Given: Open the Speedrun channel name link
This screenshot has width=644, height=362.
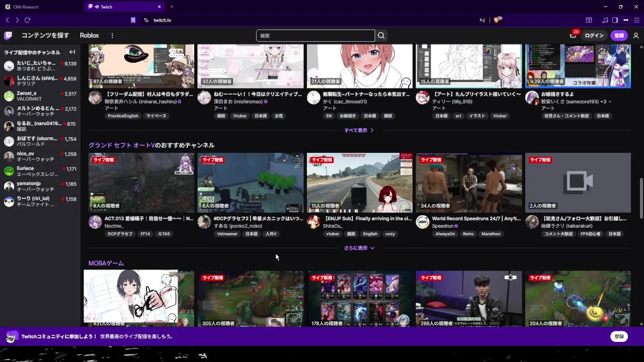Looking at the screenshot, I should coord(443,226).
